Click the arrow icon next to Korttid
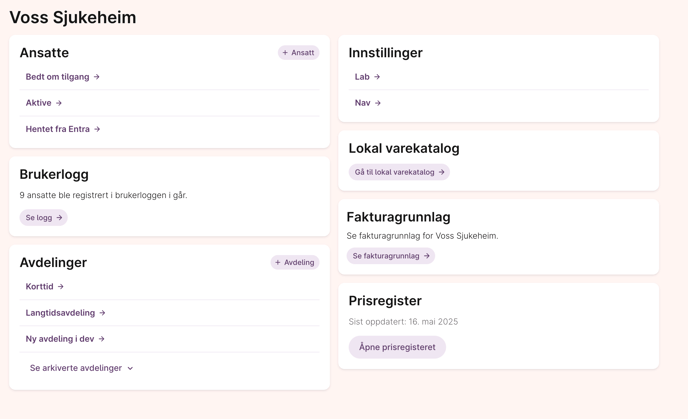The height and width of the screenshot is (419, 688). (61, 287)
